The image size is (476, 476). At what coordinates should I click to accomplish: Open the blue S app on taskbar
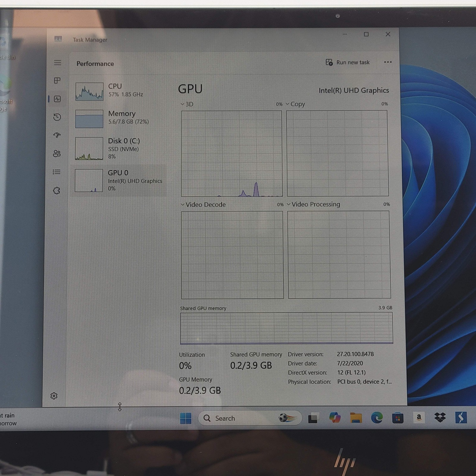click(x=461, y=418)
